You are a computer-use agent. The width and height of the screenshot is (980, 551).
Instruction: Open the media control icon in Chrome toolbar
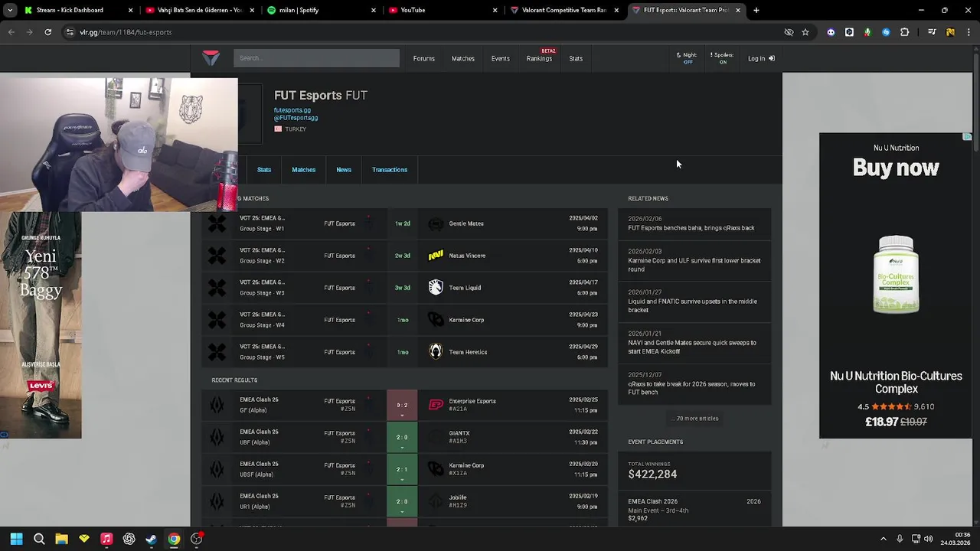[932, 32]
